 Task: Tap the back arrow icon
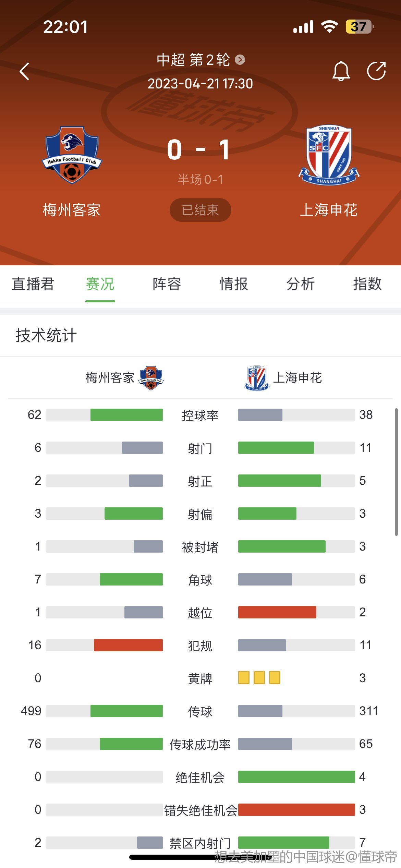pyautogui.click(x=25, y=71)
